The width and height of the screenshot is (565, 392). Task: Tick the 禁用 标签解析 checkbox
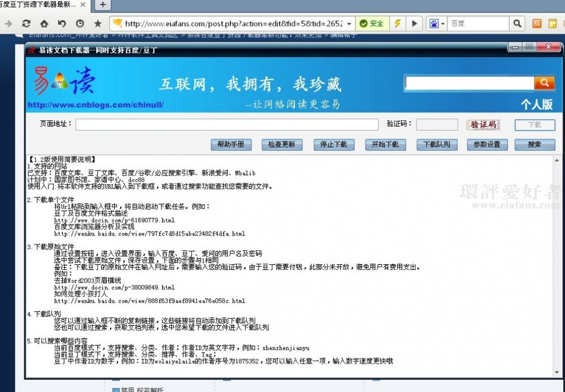pyautogui.click(x=116, y=390)
